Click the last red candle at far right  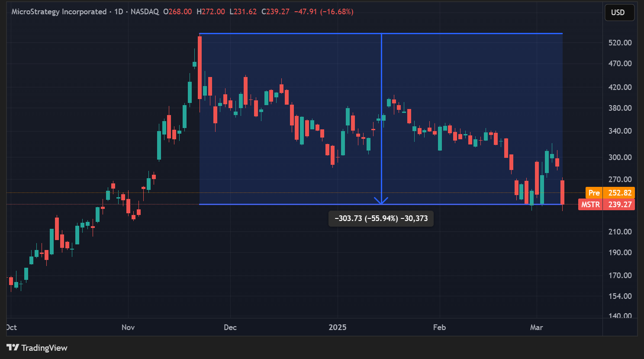pos(562,192)
